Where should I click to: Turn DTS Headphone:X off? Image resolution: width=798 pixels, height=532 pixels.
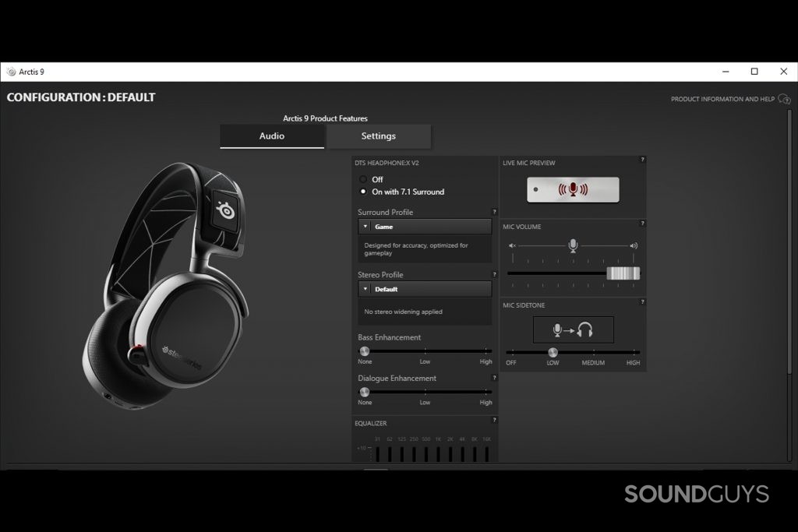tap(363, 179)
